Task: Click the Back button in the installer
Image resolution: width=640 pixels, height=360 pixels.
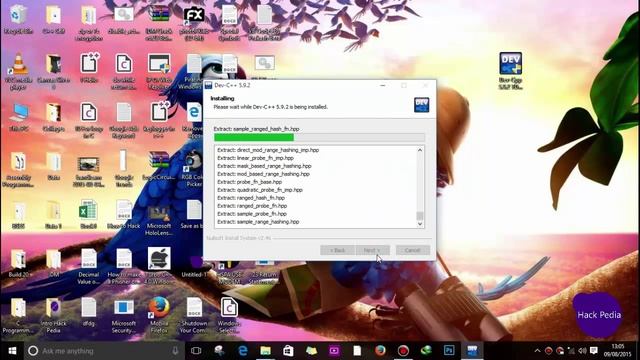Action: click(337, 250)
